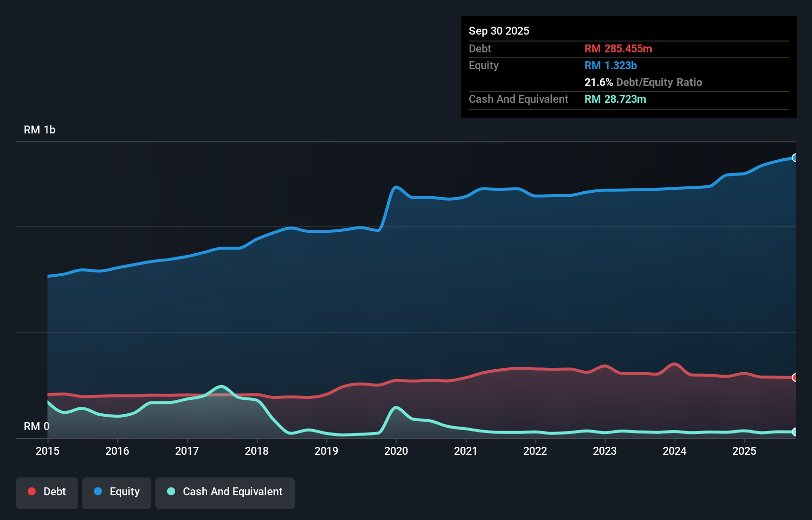The image size is (812, 520).
Task: Toggle Cash And Equivalent series visibility
Action: click(225, 492)
